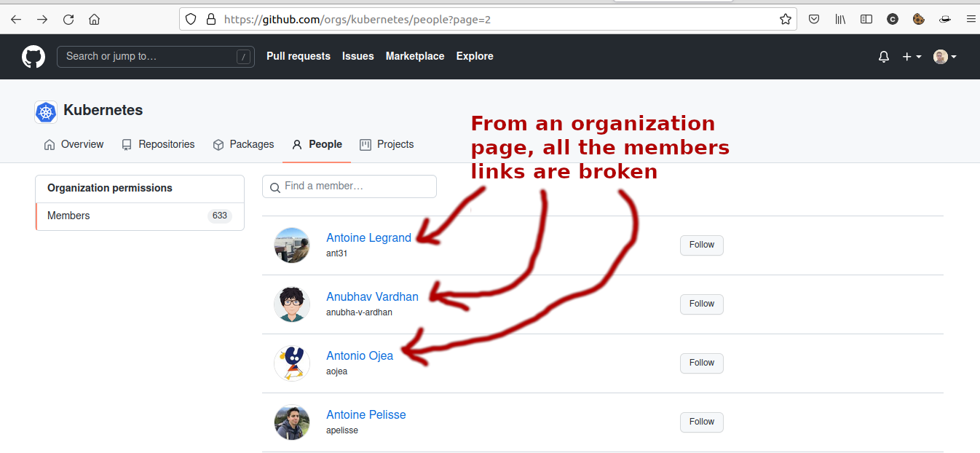The width and height of the screenshot is (980, 453).
Task: Click the Kubernetes organization name heading
Action: tap(103, 110)
